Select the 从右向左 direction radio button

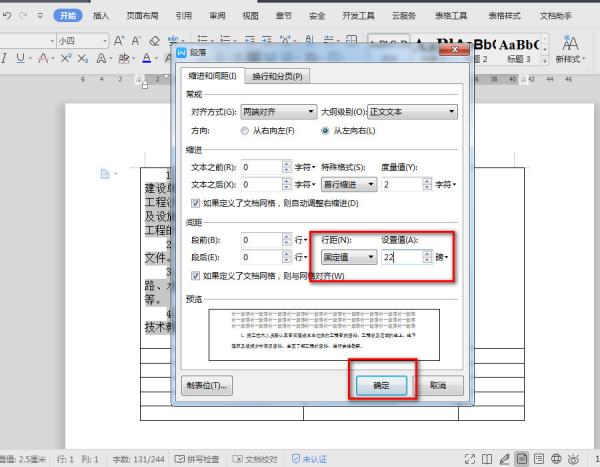click(245, 130)
